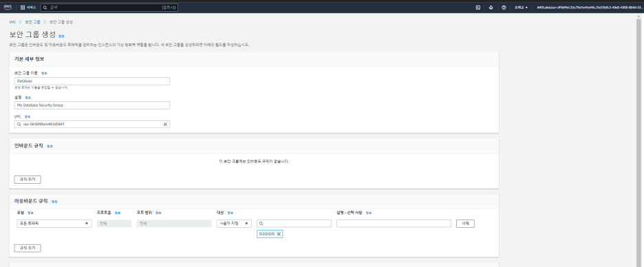Open the 오레곤 region dropdown

[522, 8]
